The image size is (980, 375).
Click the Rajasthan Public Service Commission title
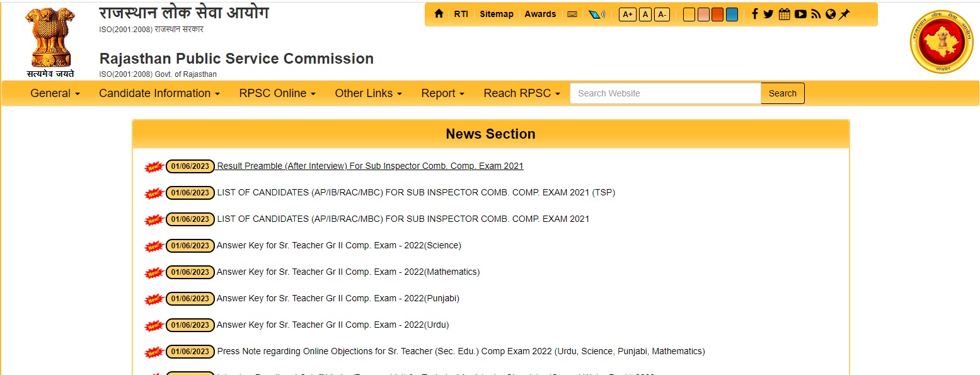coord(236,59)
